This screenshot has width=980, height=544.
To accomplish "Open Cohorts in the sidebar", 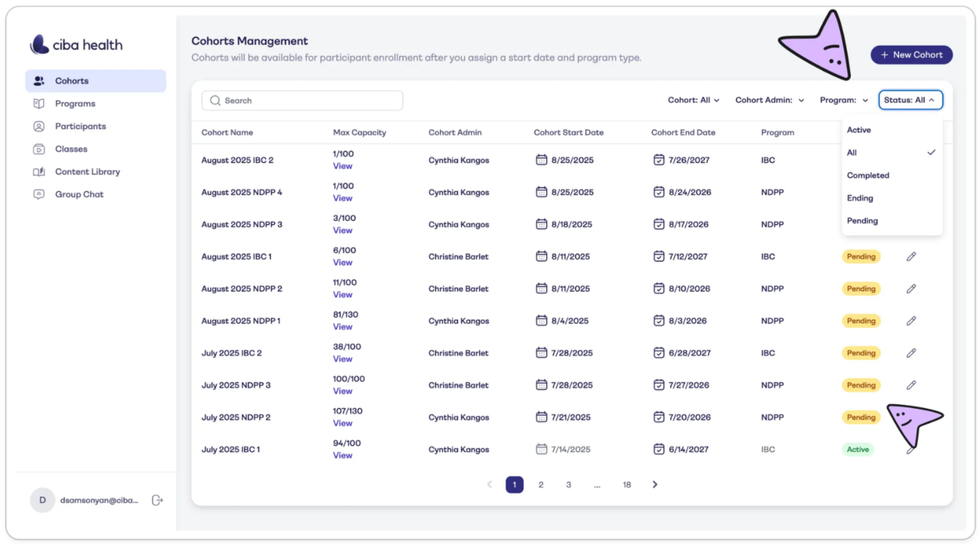I will pos(95,81).
